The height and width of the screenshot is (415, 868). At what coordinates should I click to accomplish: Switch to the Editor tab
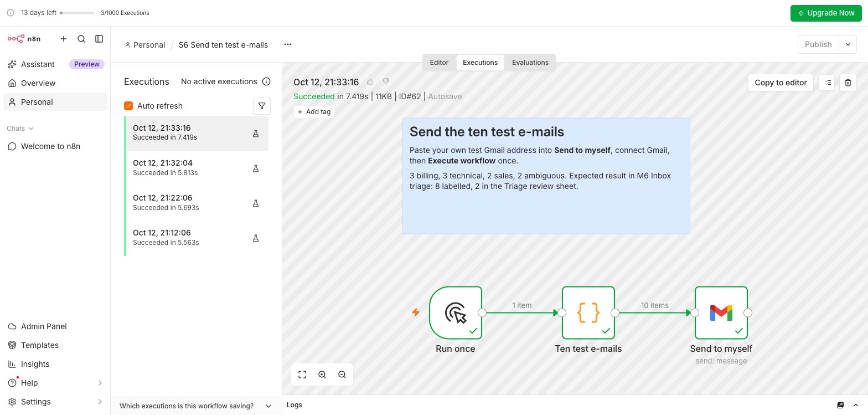coord(439,63)
